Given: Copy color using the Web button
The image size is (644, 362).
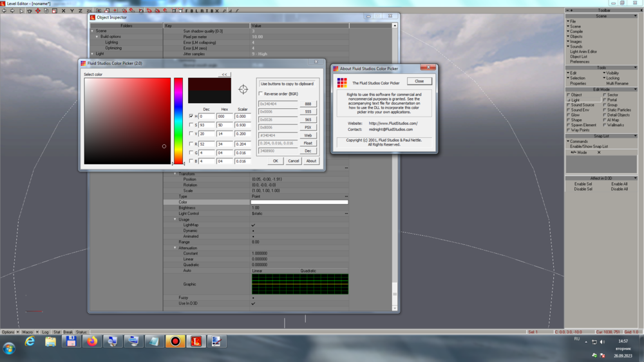Looking at the screenshot, I should [x=308, y=135].
